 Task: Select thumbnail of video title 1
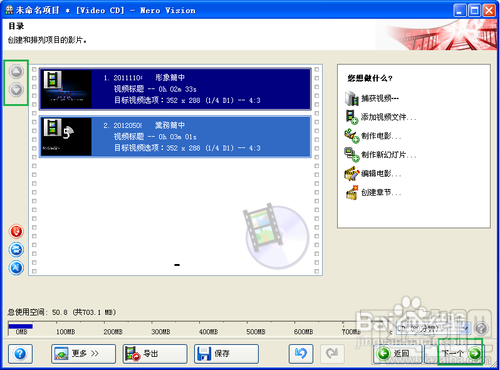(66, 89)
